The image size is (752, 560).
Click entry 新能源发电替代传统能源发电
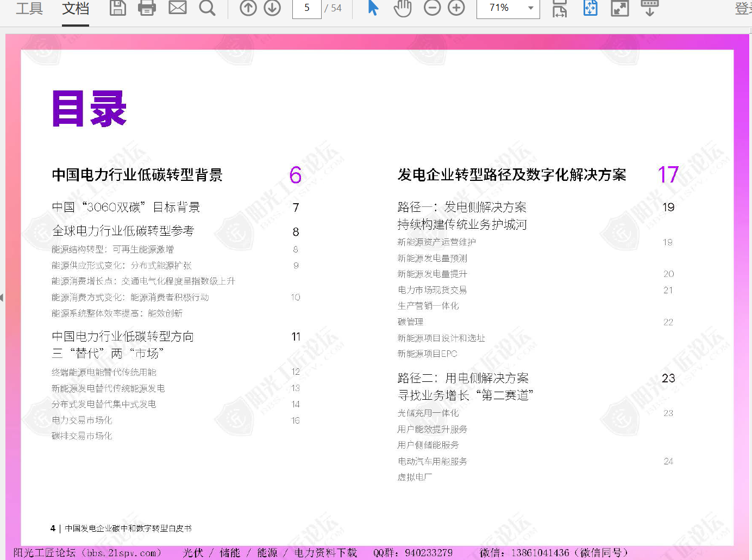(x=108, y=388)
